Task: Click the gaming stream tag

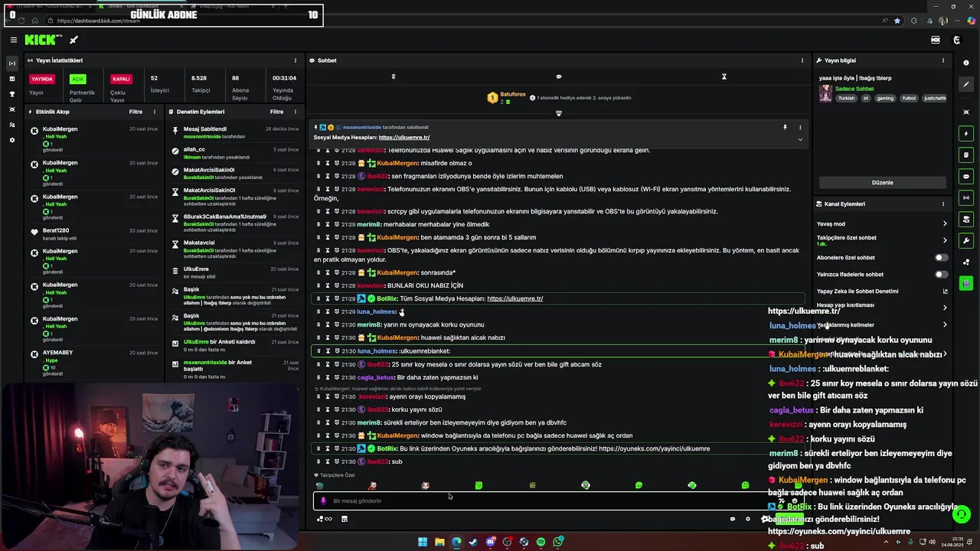Action: (x=885, y=99)
